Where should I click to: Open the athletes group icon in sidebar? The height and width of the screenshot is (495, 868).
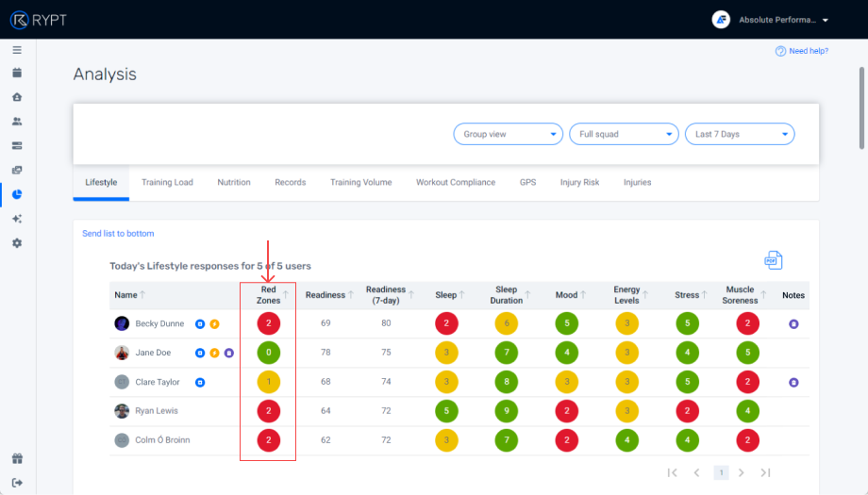(x=17, y=121)
